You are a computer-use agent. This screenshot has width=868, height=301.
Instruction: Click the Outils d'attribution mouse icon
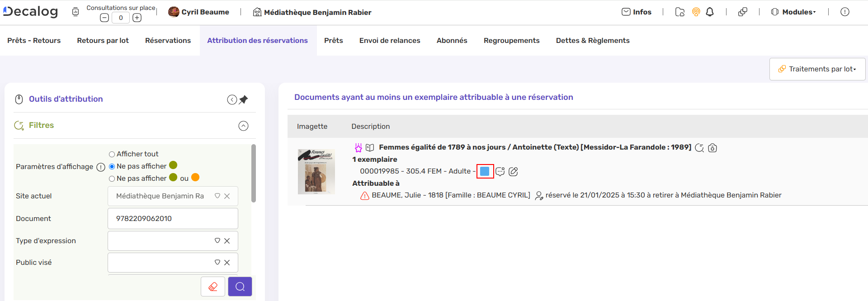tap(19, 99)
